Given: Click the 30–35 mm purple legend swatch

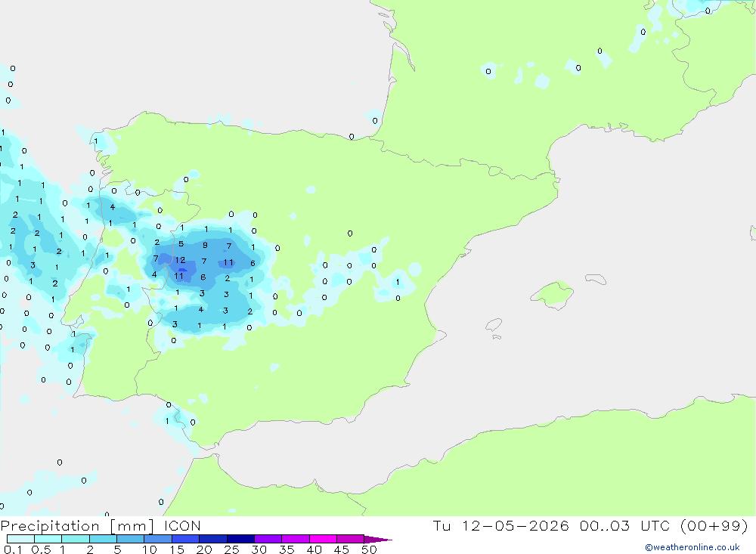Looking at the screenshot, I should 268,539.
